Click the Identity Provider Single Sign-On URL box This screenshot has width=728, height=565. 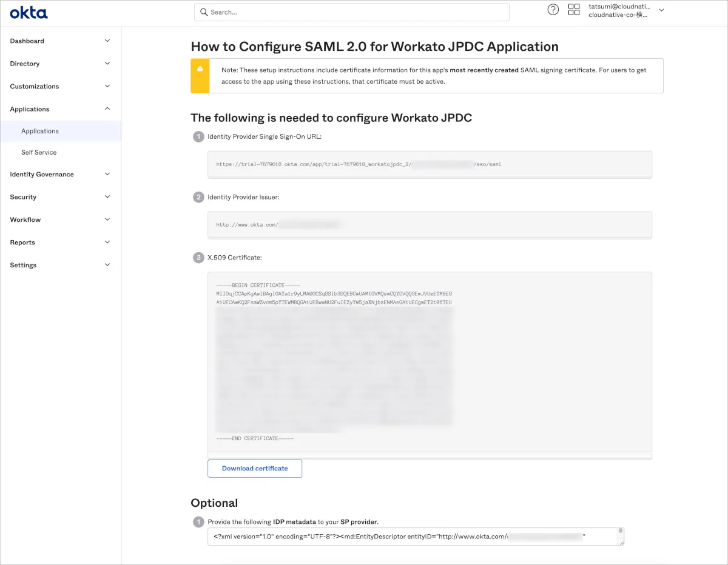coord(430,164)
